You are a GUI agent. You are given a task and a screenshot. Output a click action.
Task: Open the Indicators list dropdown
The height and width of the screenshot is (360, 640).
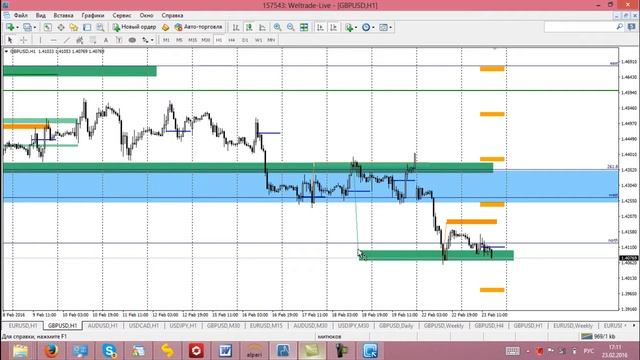[x=350, y=27]
